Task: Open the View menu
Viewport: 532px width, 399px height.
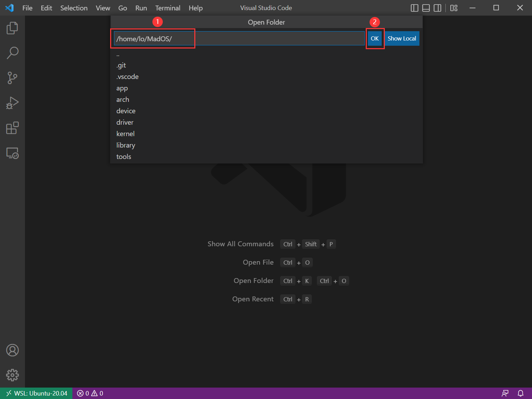Action: point(103,8)
